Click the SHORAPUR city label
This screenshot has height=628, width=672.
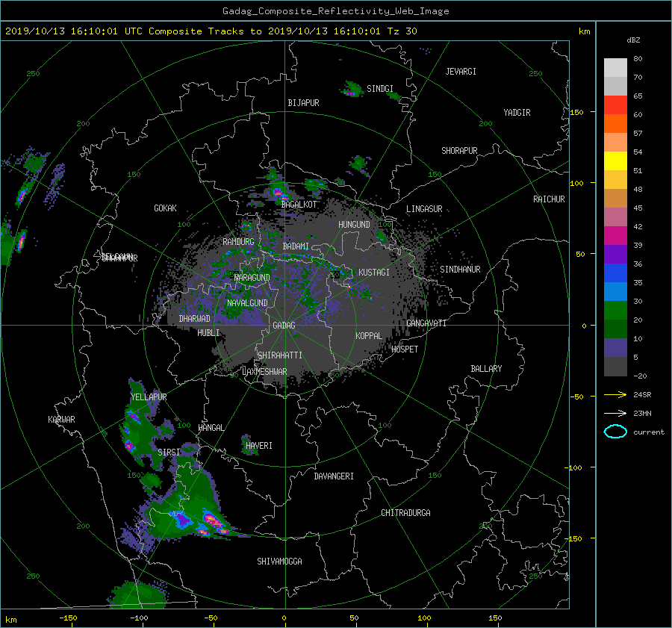click(x=459, y=151)
